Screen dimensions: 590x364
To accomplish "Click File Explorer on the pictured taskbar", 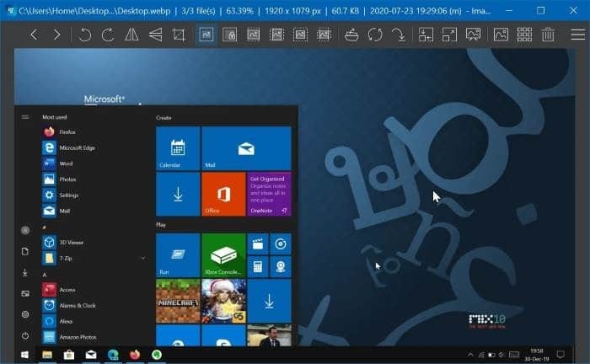I will [47, 355].
